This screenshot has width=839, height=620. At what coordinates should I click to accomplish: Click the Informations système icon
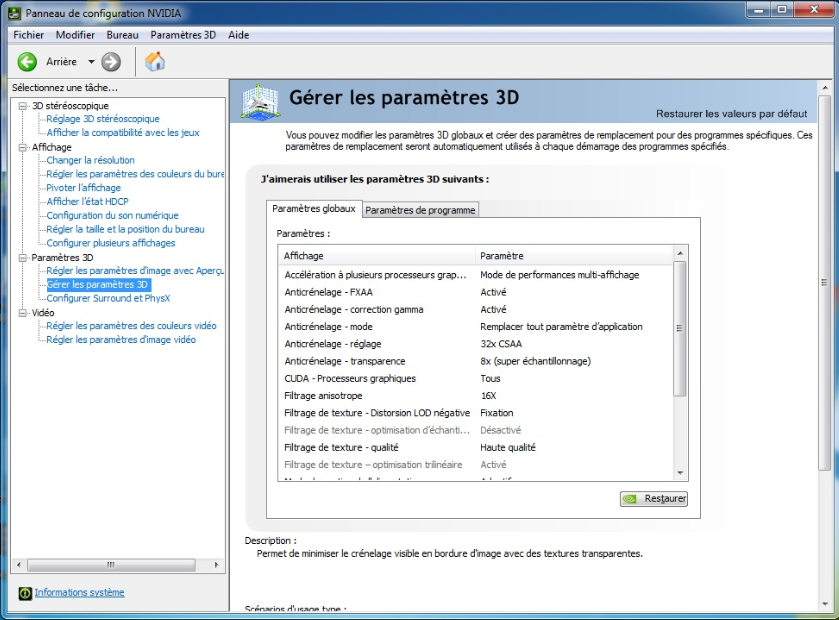(25, 593)
